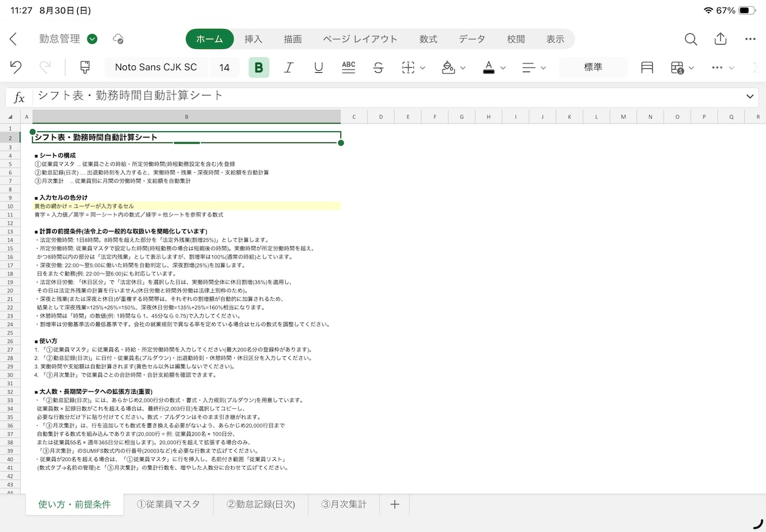This screenshot has height=532, width=766.
Task: Select row 10 header
Action: [10, 206]
